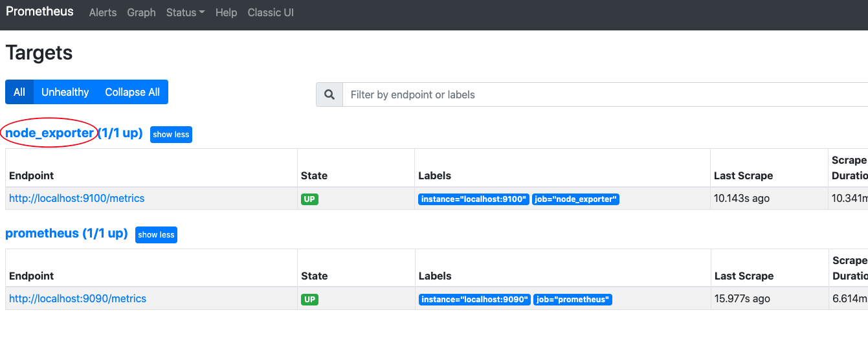
Task: Open the Status dropdown menu
Action: [x=185, y=12]
